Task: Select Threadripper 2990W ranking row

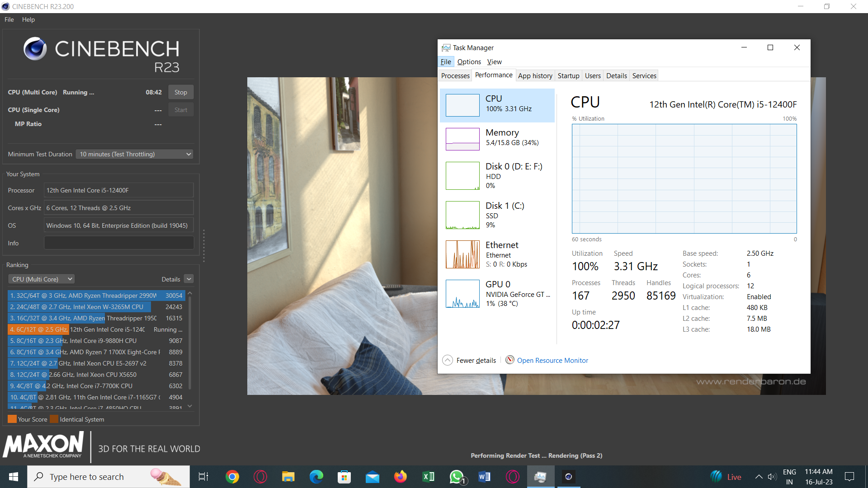Action: coord(96,296)
